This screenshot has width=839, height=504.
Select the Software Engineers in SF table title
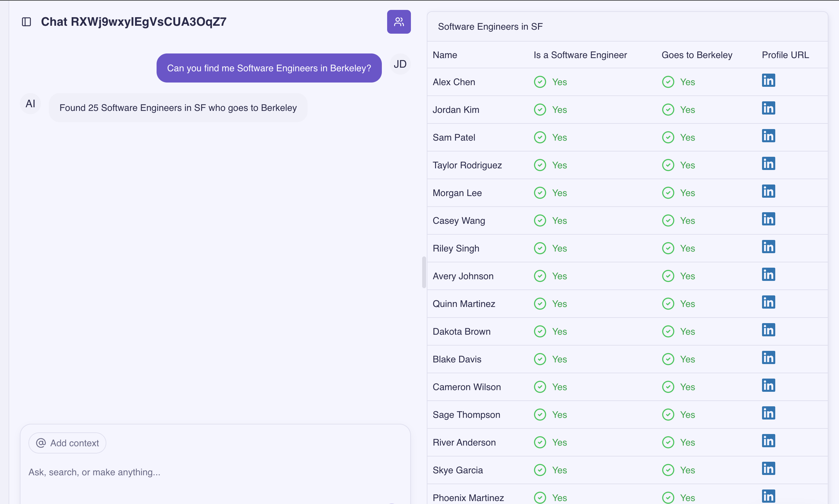tap(490, 26)
